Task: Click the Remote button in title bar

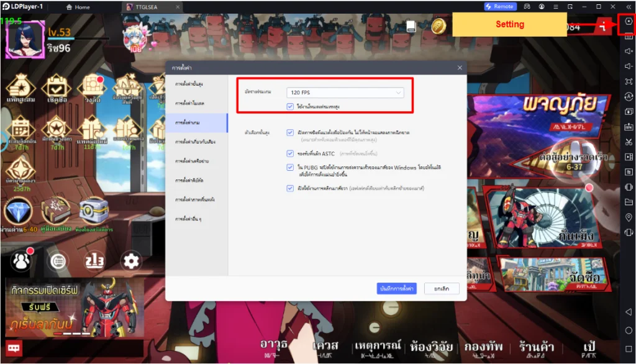Action: pyautogui.click(x=500, y=6)
